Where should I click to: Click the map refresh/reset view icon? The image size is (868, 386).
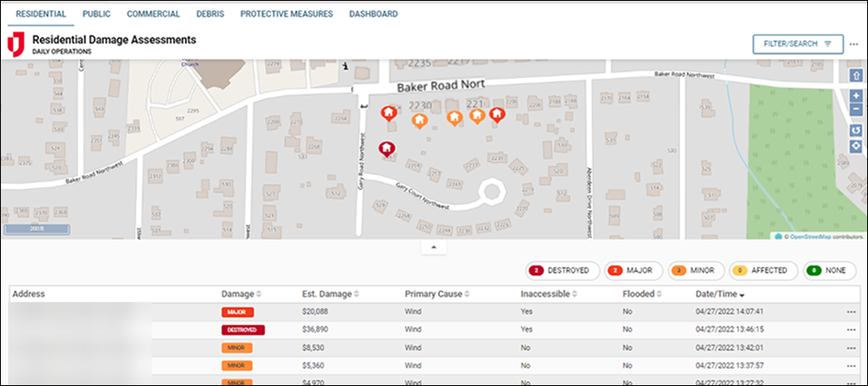tap(856, 130)
